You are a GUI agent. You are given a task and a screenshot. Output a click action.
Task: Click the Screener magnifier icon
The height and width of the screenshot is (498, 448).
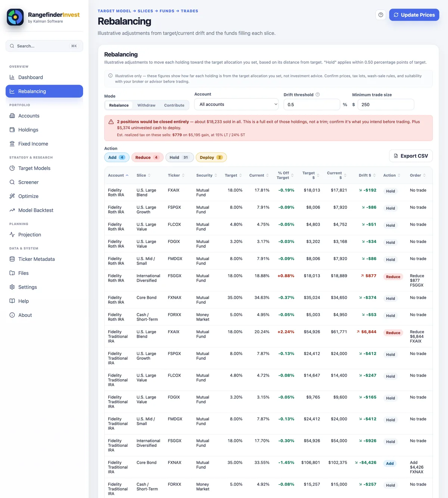point(12,182)
